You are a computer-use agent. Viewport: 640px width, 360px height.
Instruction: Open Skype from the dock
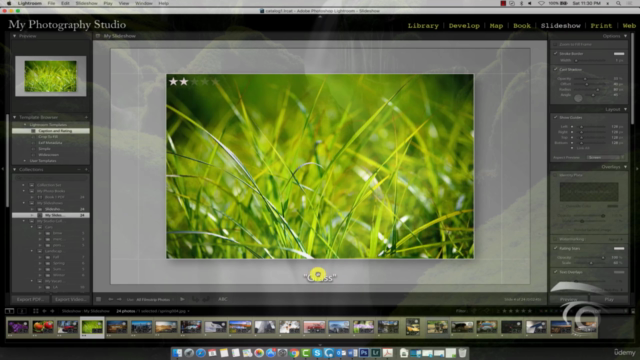pos(317,353)
